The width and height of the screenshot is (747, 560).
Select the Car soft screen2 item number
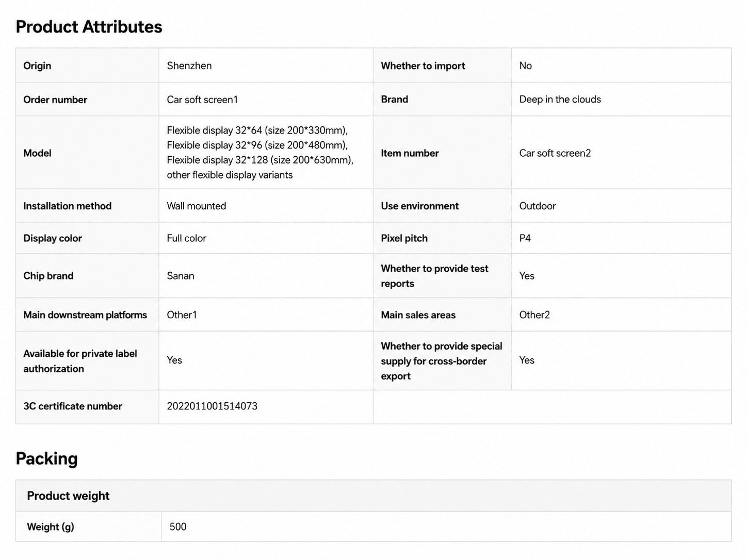pyautogui.click(x=555, y=153)
